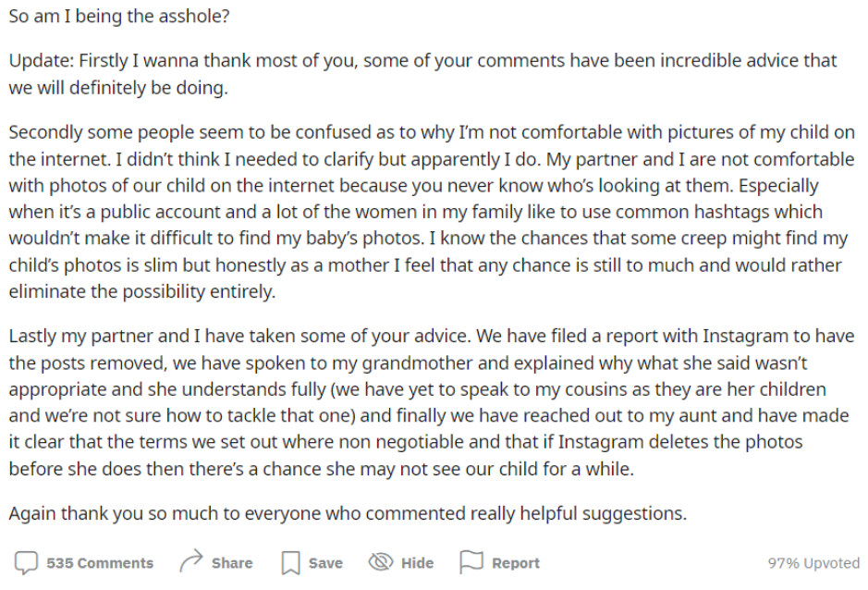Click the 'Update: Firstly I wanna thank' paragraph
Viewport: 868px width, 590px height.
coord(423,74)
